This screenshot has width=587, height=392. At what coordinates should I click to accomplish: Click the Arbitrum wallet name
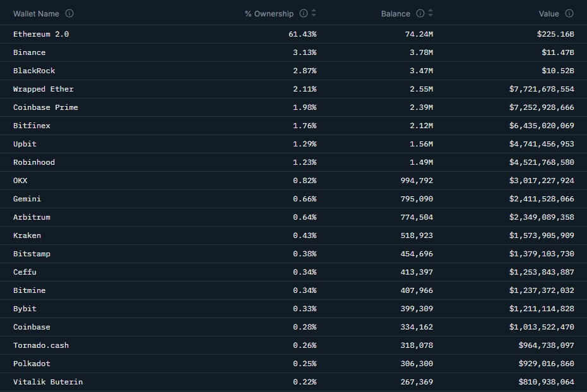coord(32,217)
